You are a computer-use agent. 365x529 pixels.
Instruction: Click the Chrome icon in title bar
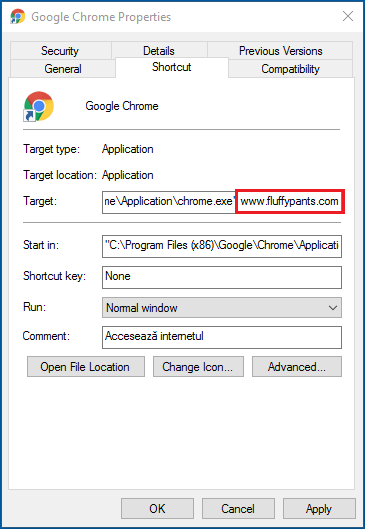point(18,17)
